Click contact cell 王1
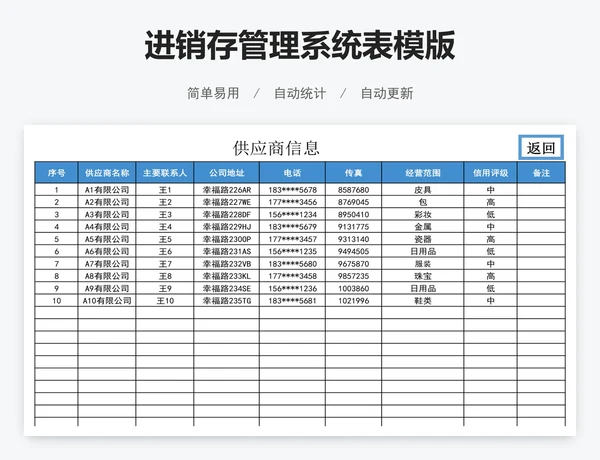This screenshot has height=460, width=600. 165,190
